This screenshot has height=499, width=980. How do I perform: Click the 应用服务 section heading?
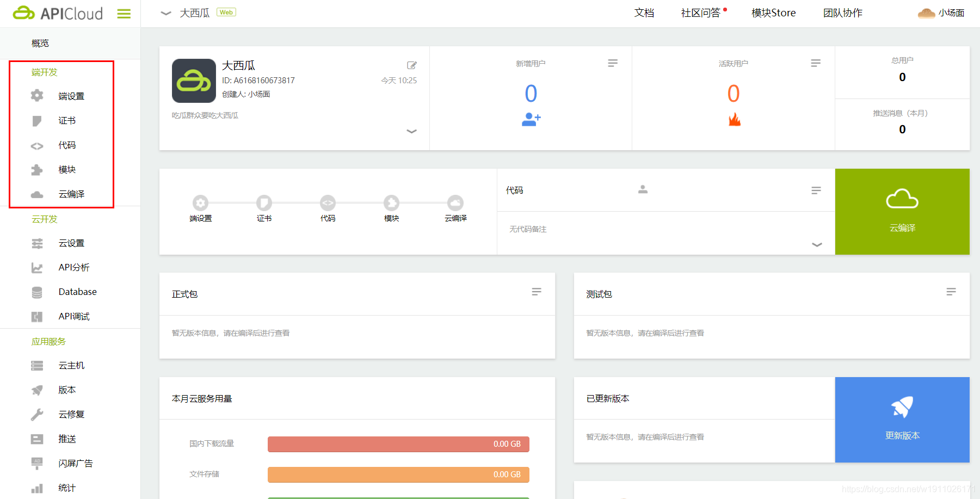click(48, 342)
